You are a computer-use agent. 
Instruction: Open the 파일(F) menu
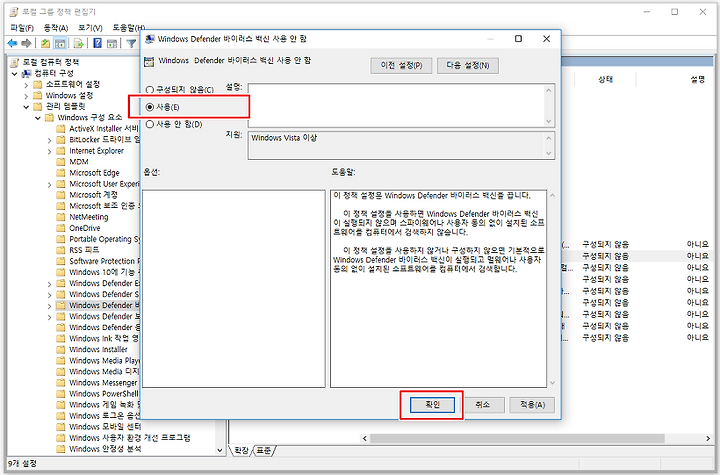(x=22, y=28)
